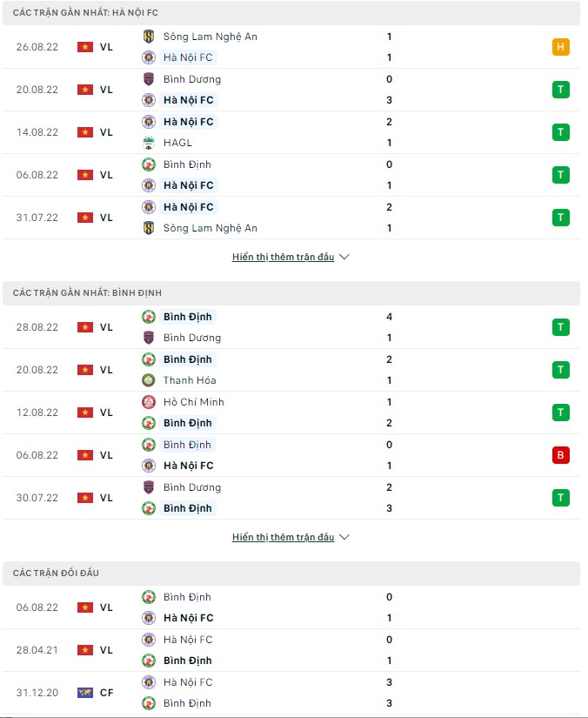Click the orange H draw badge
The width and height of the screenshot is (588, 718).
click(x=561, y=47)
